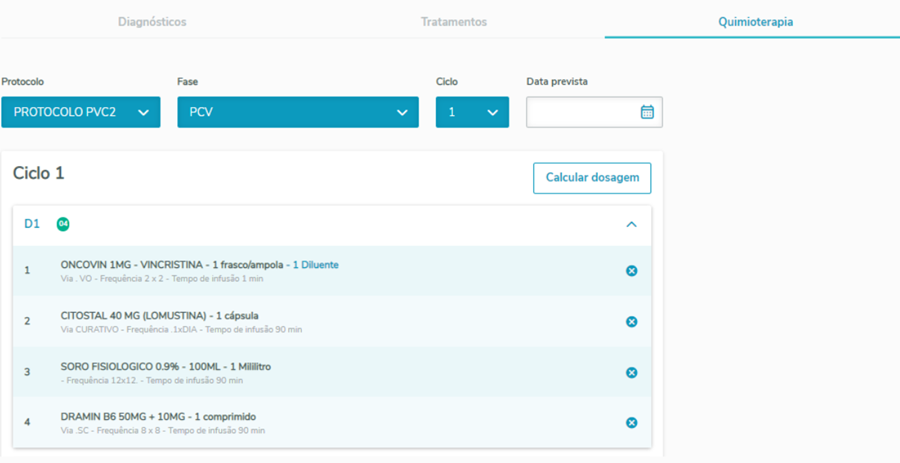Click the Ciclo label above the 1 dropdown
This screenshot has height=463, width=900.
click(x=447, y=82)
